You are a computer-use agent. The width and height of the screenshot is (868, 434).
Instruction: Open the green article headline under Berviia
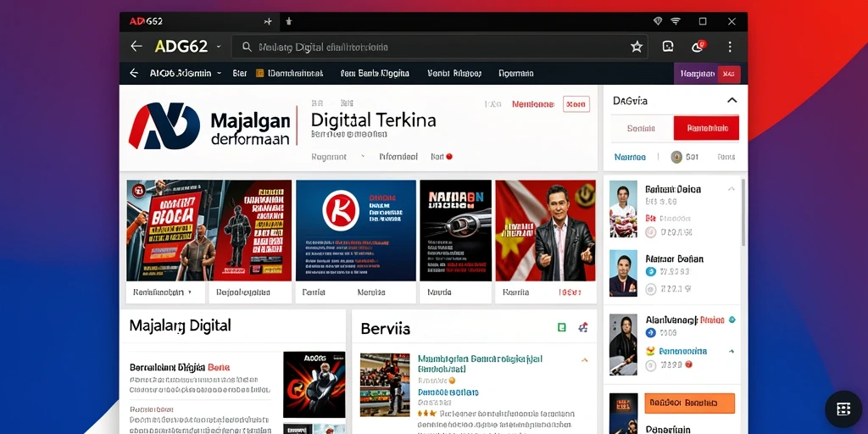pos(479,363)
